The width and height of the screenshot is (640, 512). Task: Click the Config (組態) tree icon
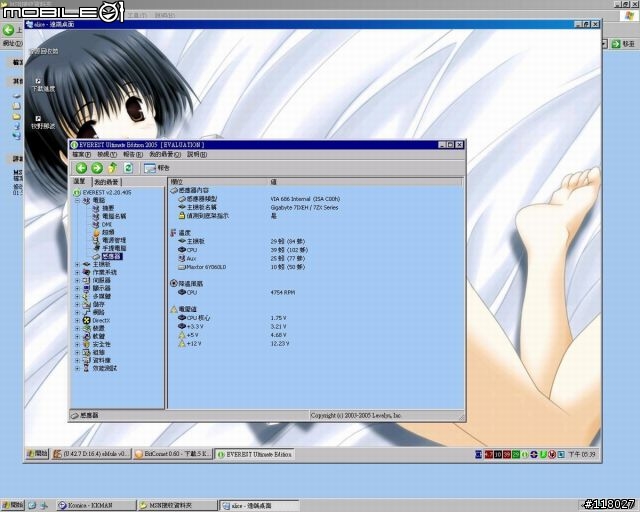[x=86, y=352]
